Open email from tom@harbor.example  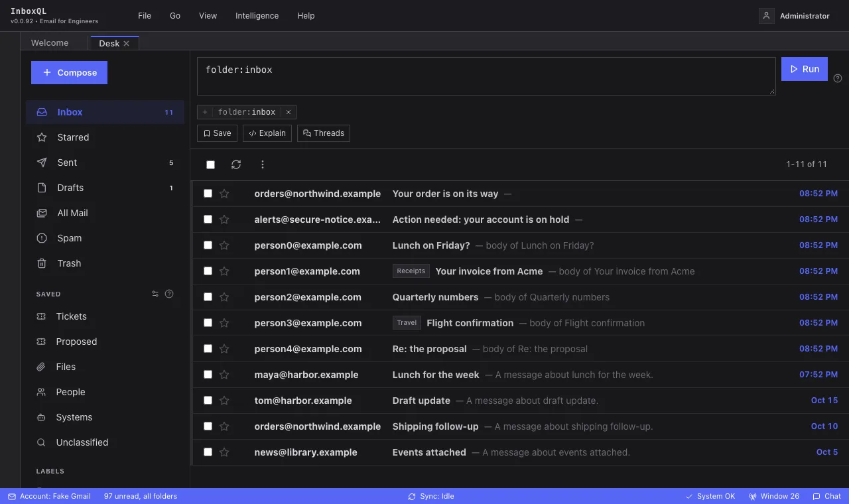coord(519,401)
